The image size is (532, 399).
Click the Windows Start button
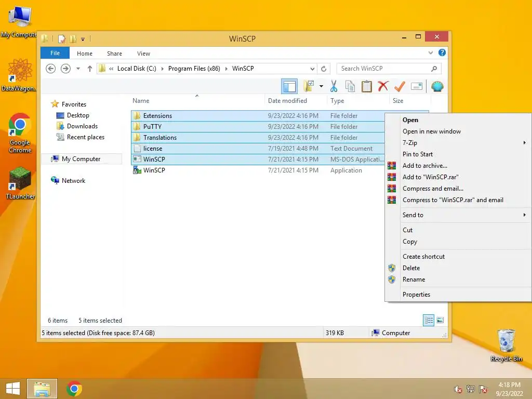(x=13, y=389)
